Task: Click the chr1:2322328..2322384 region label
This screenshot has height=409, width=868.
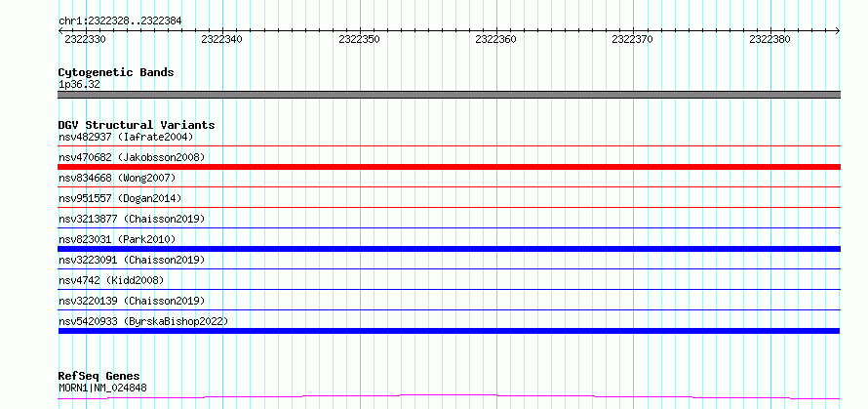Action: 120,21
